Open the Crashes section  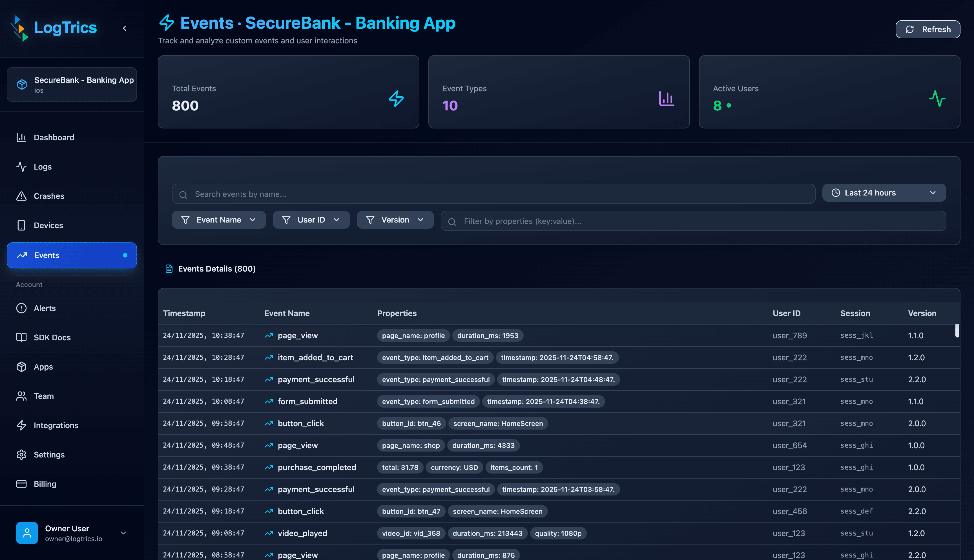click(49, 196)
